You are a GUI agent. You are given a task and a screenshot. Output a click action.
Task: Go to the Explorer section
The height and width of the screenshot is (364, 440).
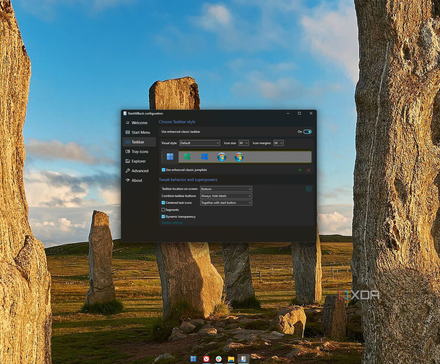pyautogui.click(x=139, y=161)
